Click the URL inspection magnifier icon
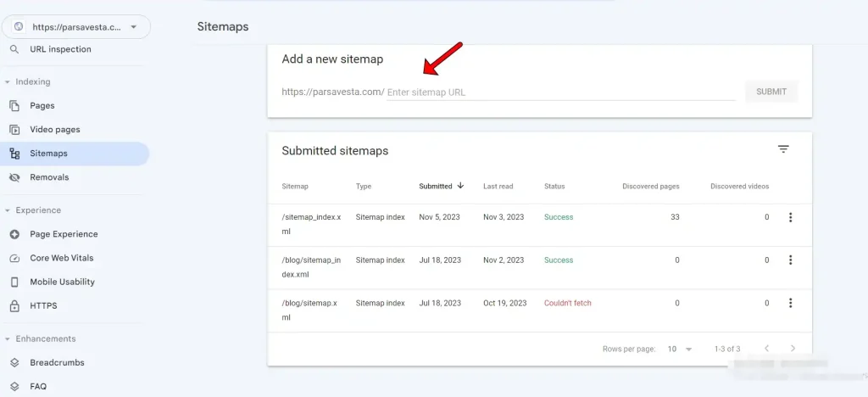The width and height of the screenshot is (868, 397). coord(15,49)
